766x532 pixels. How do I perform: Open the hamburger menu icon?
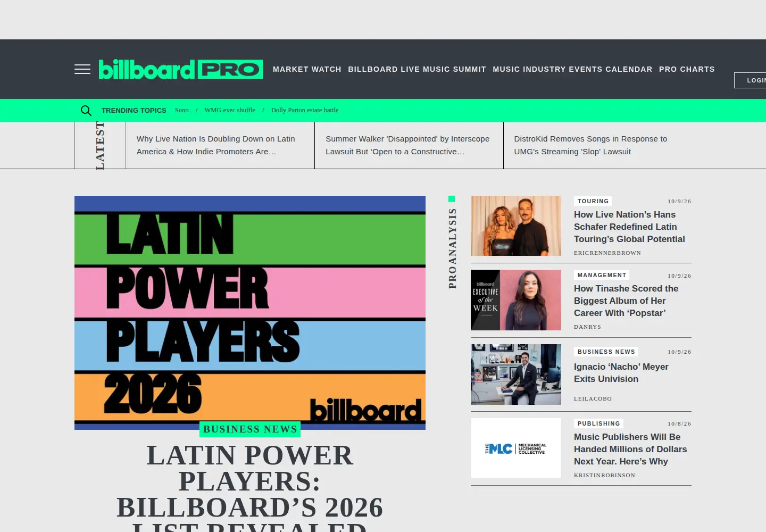coord(82,69)
